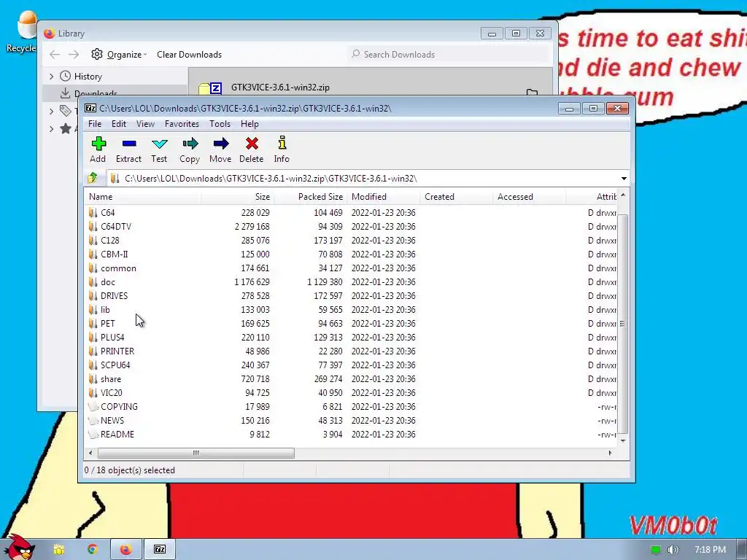Open the View menu

(145, 124)
